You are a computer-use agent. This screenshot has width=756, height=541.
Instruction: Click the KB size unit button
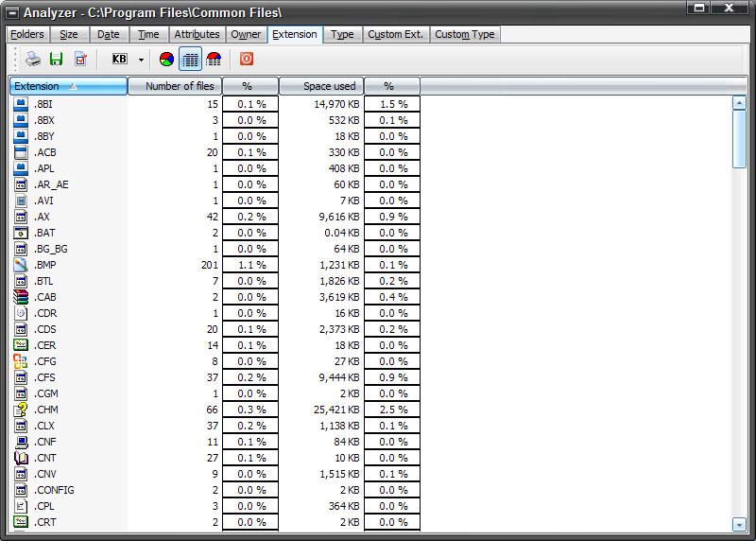tap(120, 59)
